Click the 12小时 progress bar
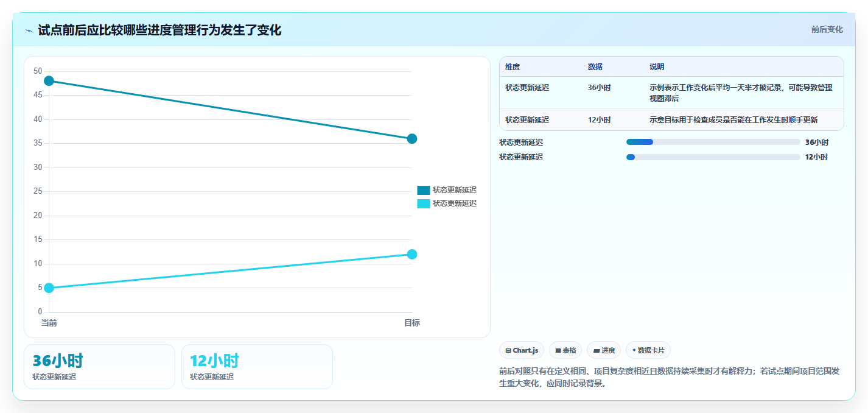Image resolution: width=868 pixels, height=413 pixels. (x=713, y=157)
